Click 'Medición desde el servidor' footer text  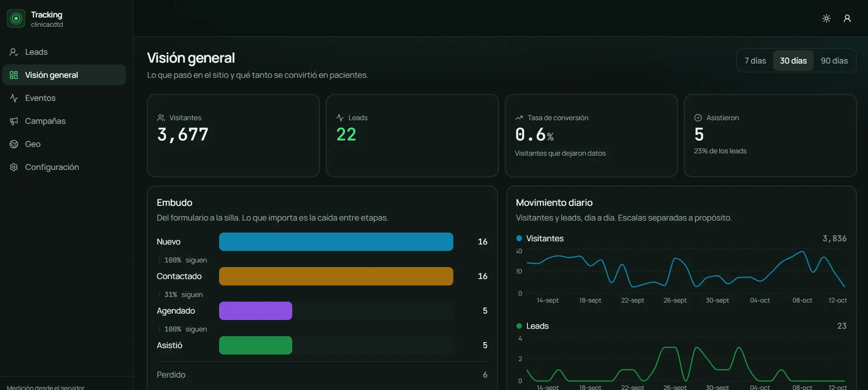tap(46, 387)
